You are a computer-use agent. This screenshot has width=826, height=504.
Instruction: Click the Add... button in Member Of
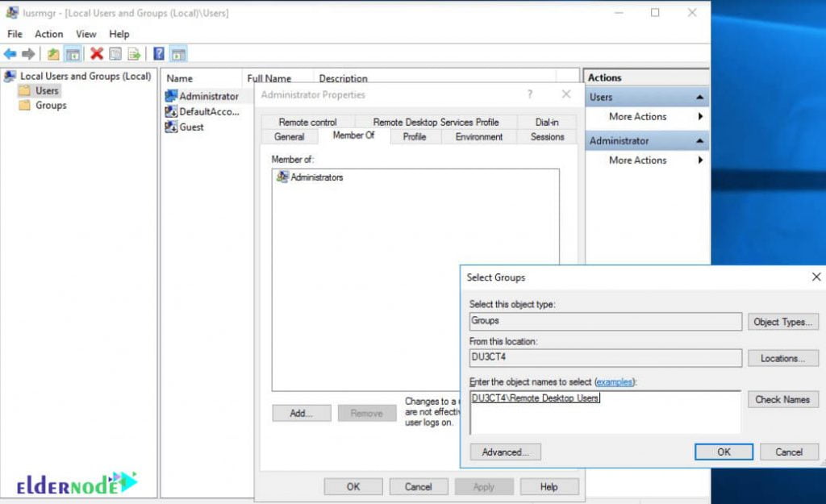click(x=302, y=414)
